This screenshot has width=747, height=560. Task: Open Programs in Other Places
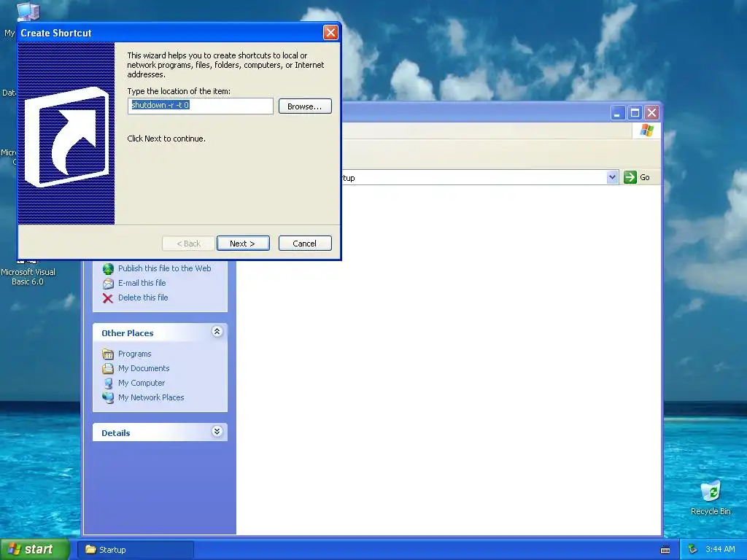tap(135, 354)
